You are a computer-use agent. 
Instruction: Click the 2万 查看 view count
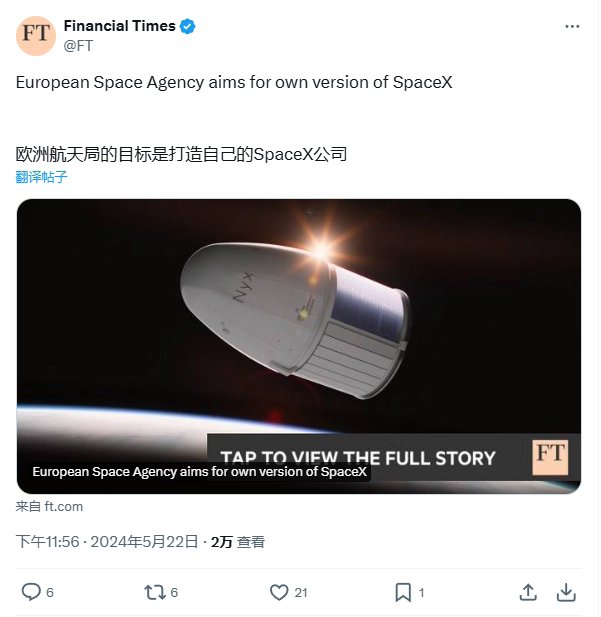(238, 541)
